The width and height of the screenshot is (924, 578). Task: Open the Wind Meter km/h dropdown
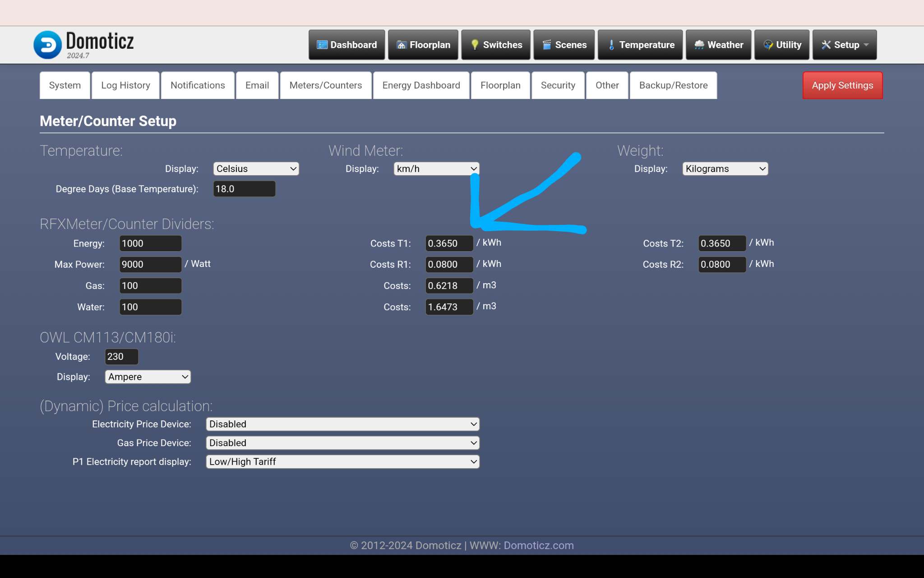click(x=436, y=169)
